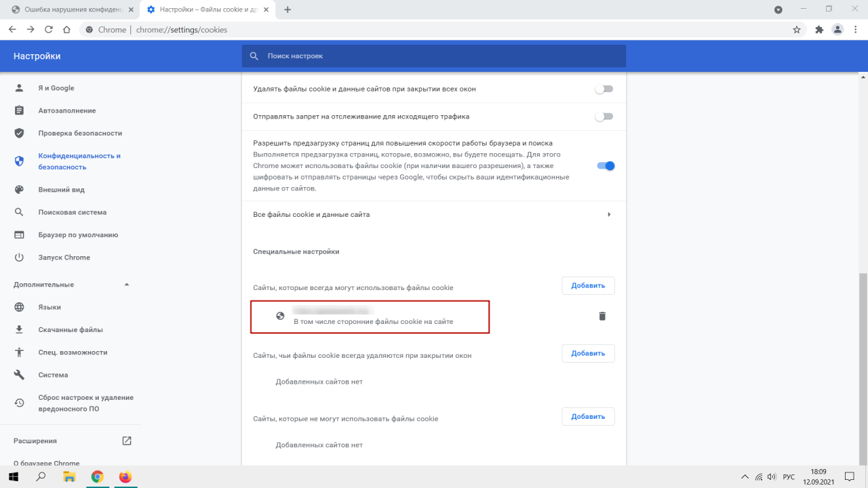Viewport: 868px width, 488px height.
Task: Enable deleting cookies on closing all windows
Action: [x=604, y=89]
